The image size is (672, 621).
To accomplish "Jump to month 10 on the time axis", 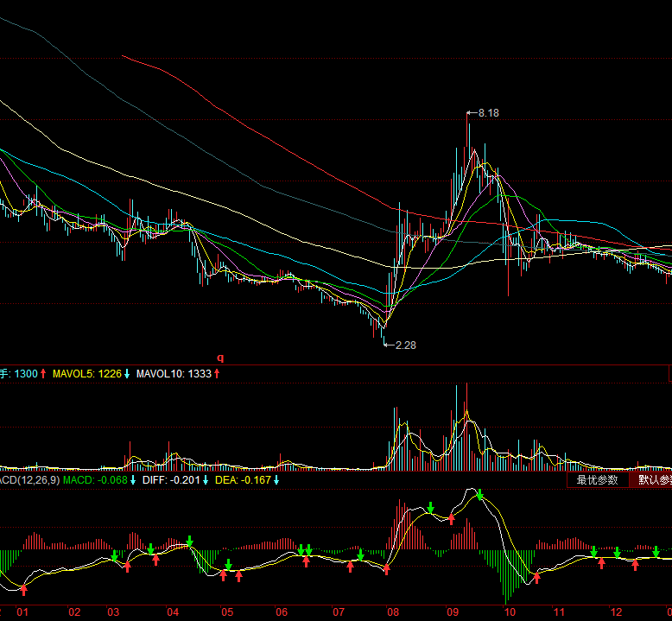I will coord(510,612).
